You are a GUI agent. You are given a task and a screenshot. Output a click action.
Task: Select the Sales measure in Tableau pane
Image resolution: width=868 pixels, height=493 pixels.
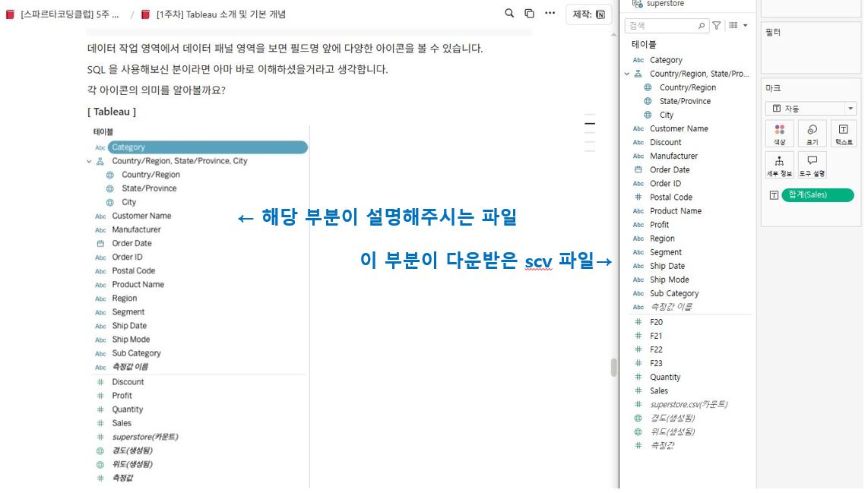(659, 391)
